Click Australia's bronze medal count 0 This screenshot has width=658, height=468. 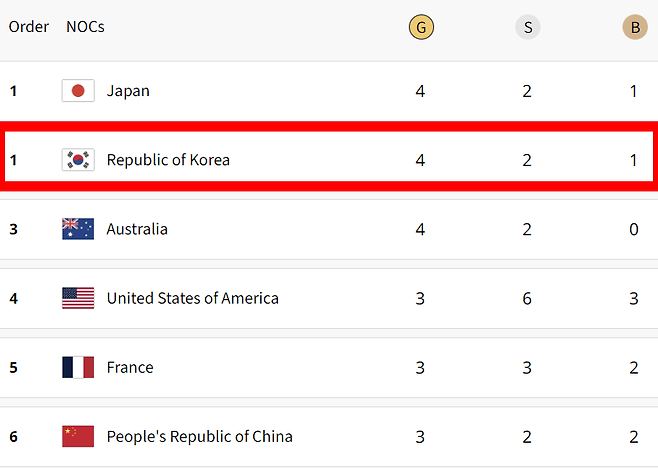tap(634, 229)
